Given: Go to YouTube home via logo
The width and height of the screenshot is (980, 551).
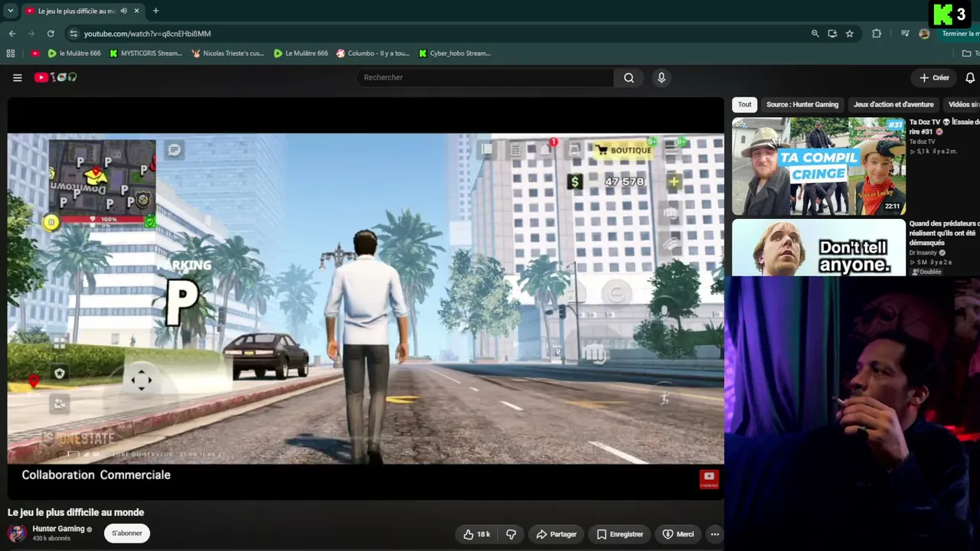Looking at the screenshot, I should point(55,77).
